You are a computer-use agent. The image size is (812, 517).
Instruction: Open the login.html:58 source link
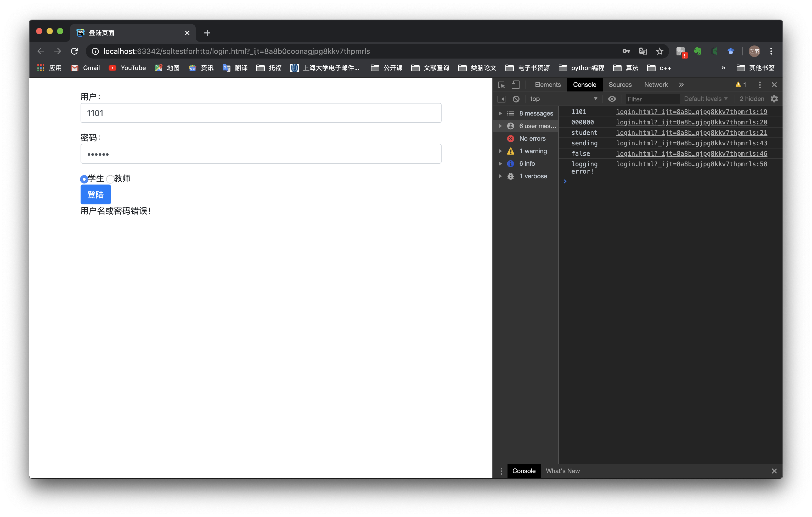pyautogui.click(x=691, y=164)
